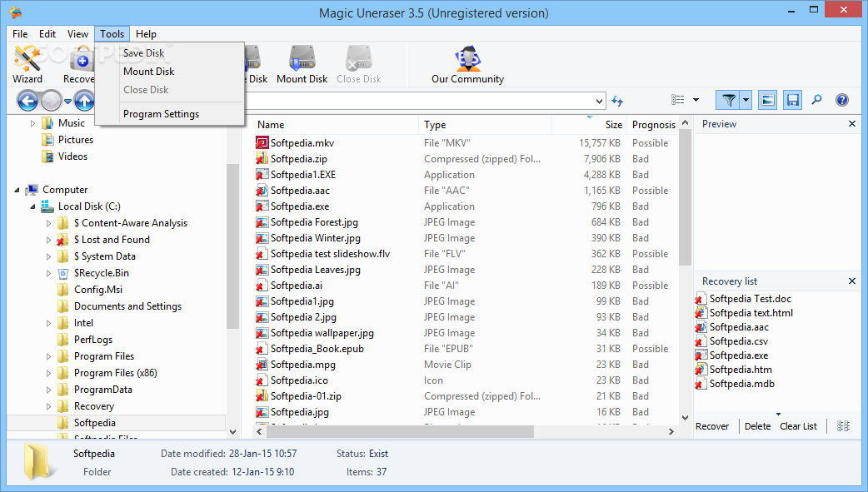Go up one folder level
Viewport: 868px width, 492px height.
(x=84, y=102)
